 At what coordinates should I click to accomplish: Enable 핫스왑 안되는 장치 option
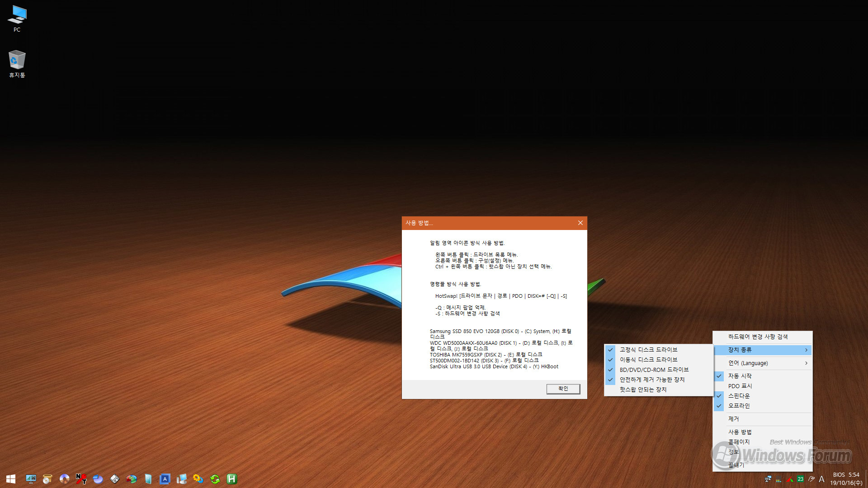(658, 389)
